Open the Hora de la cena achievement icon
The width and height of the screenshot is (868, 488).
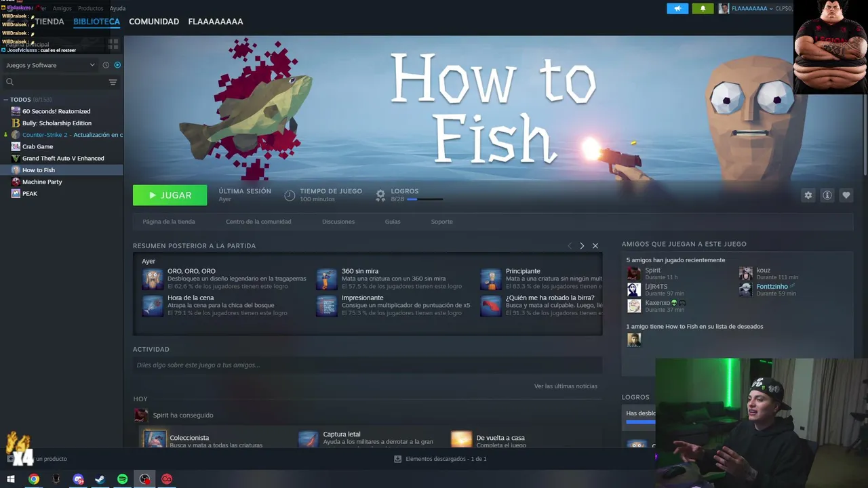point(153,306)
